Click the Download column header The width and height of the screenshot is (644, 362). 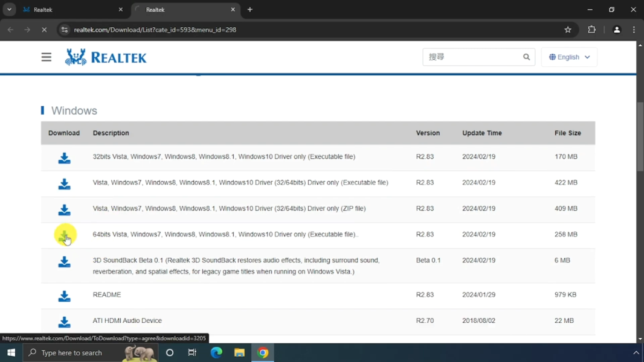pyautogui.click(x=63, y=133)
